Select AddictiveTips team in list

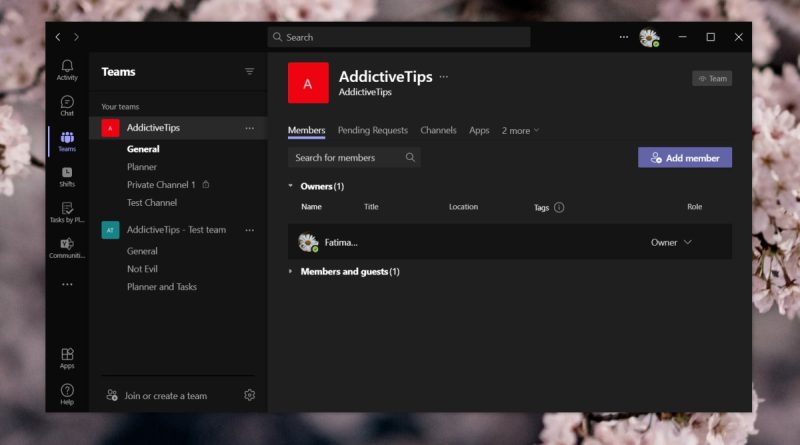178,128
